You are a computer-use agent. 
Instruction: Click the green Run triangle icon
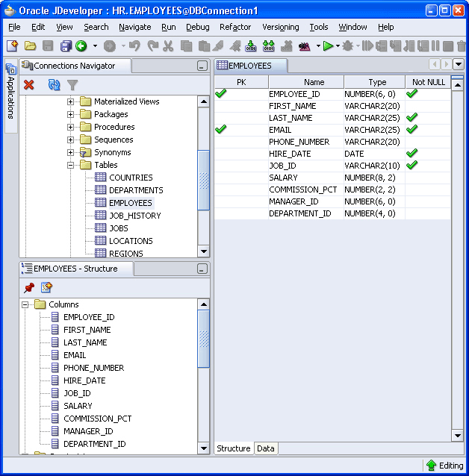[328, 46]
